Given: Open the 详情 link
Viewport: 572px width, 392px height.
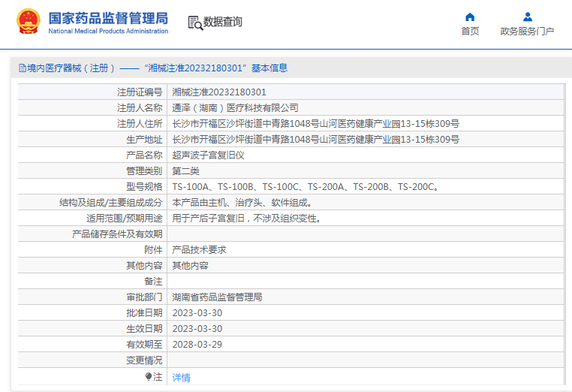Looking at the screenshot, I should pyautogui.click(x=182, y=377).
